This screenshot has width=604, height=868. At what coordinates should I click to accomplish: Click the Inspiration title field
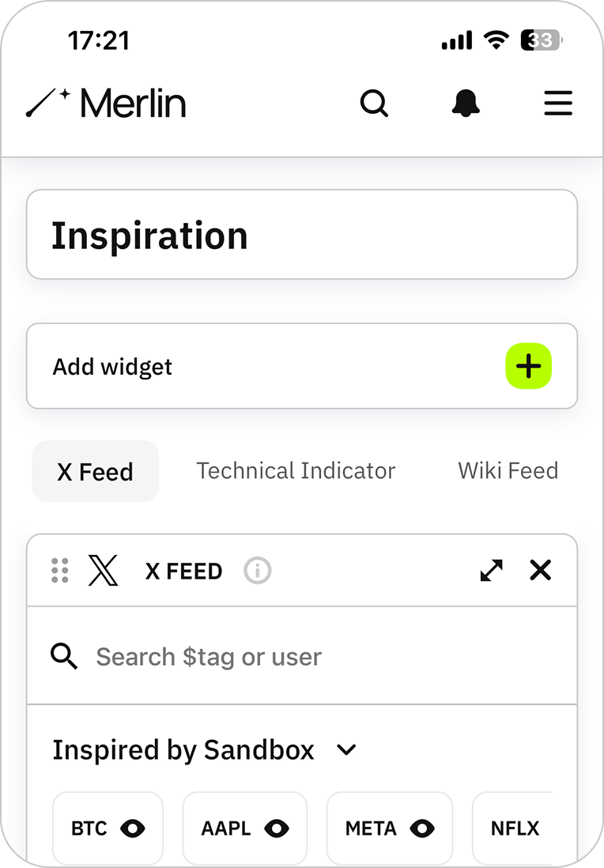tap(302, 236)
